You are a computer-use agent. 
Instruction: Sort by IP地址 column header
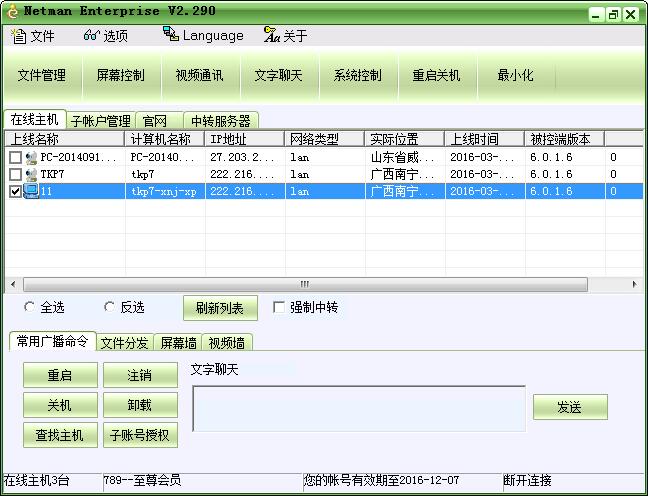tap(245, 139)
